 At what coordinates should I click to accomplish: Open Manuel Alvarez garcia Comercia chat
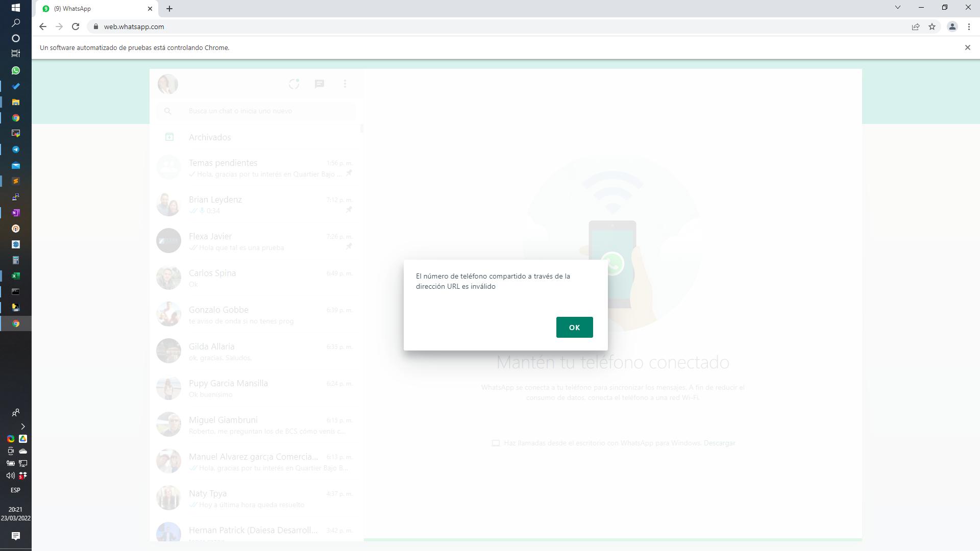point(256,462)
